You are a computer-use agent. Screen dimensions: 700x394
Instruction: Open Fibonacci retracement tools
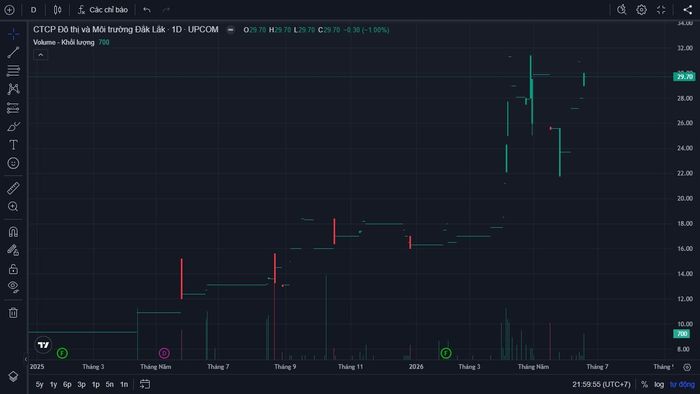13,71
